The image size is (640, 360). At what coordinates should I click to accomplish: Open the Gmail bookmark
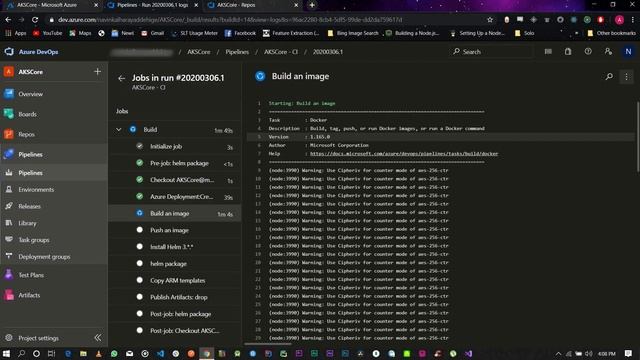153,33
